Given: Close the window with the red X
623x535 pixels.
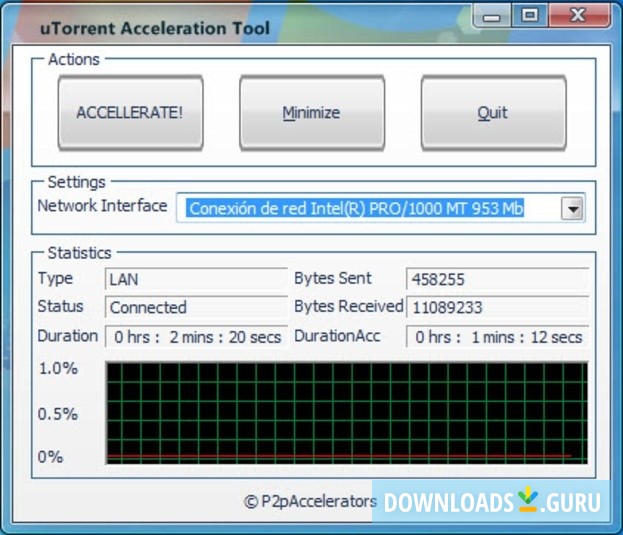Looking at the screenshot, I should click(x=578, y=16).
